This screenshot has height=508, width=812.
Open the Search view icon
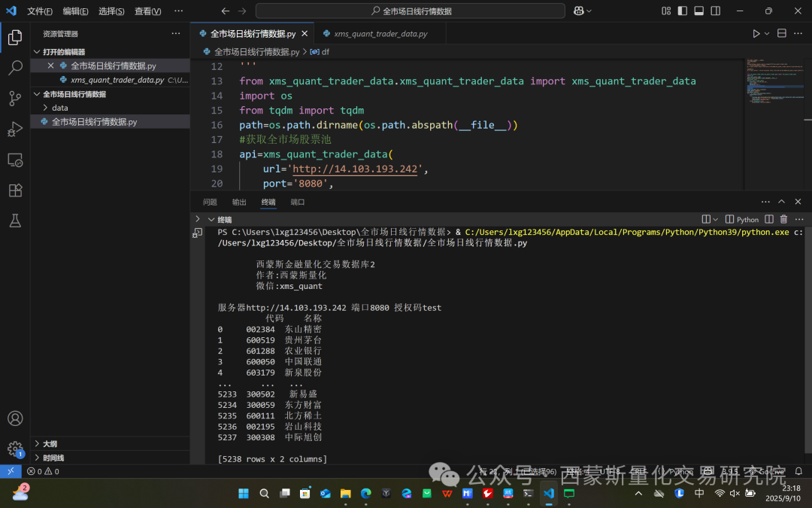15,68
